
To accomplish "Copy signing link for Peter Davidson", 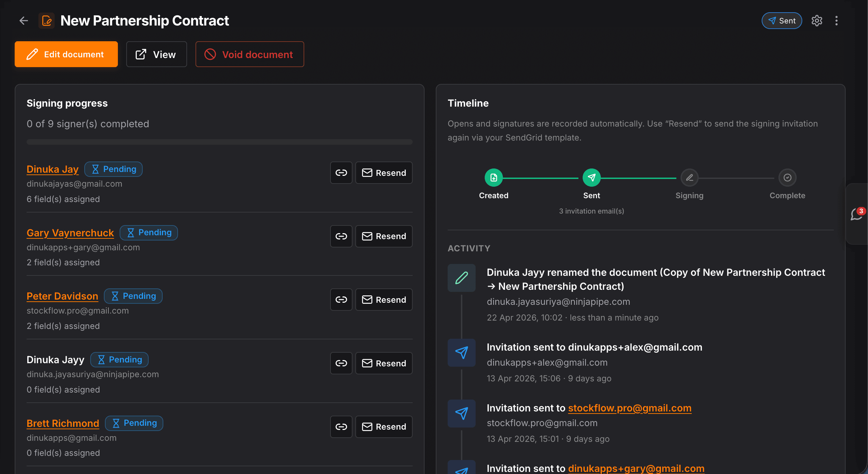I will pos(341,300).
